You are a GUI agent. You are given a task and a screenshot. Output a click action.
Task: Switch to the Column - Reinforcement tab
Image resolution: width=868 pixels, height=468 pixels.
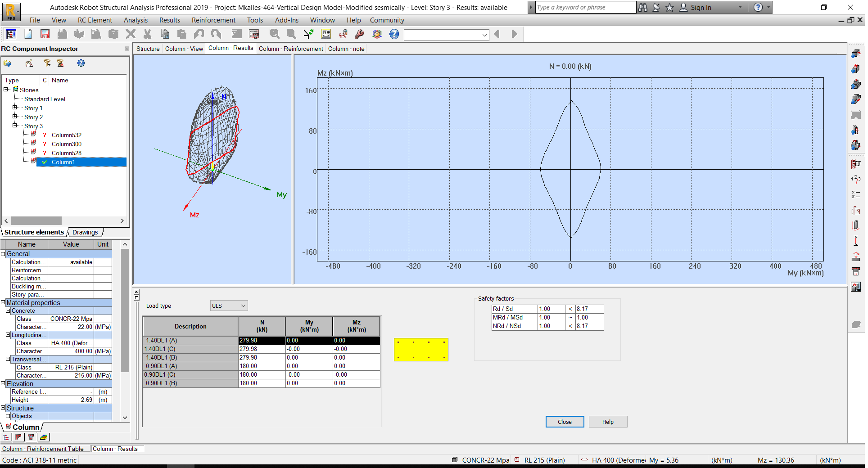(x=291, y=49)
